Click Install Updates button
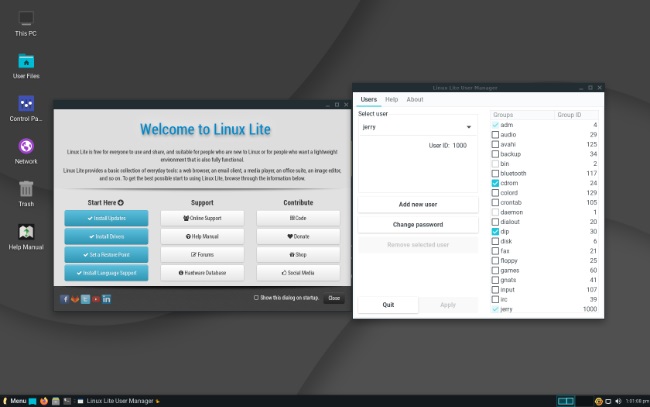 [x=106, y=218]
